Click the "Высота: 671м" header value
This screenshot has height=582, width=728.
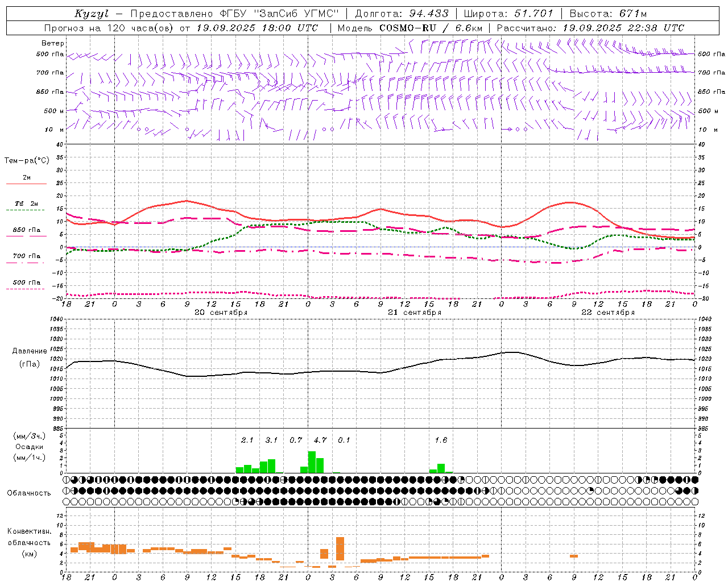[x=609, y=14]
